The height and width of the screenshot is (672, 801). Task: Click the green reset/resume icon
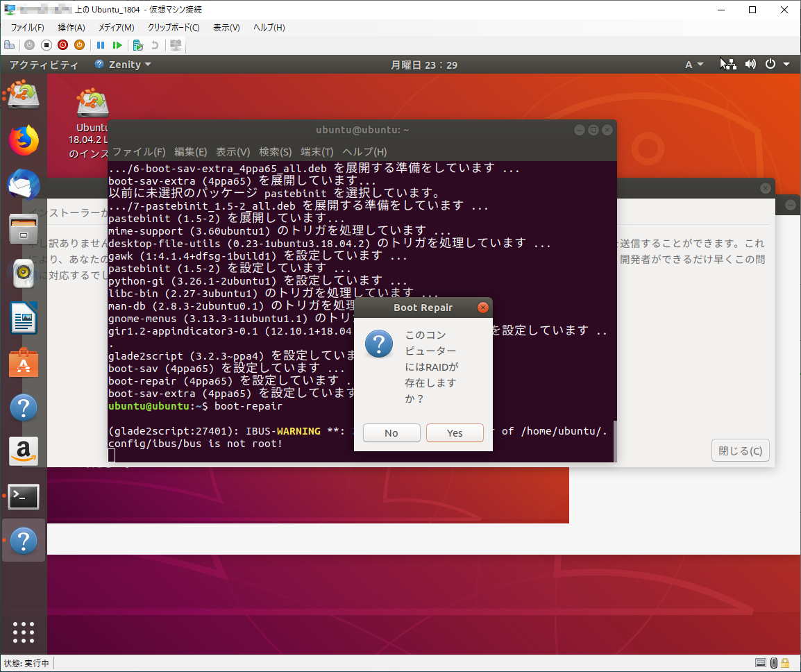pos(117,45)
